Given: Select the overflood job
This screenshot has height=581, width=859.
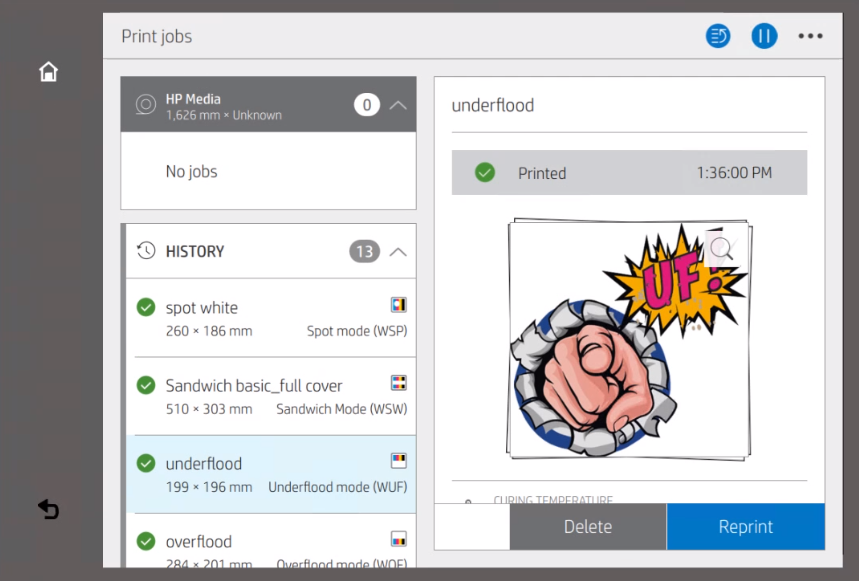Looking at the screenshot, I should [271, 541].
